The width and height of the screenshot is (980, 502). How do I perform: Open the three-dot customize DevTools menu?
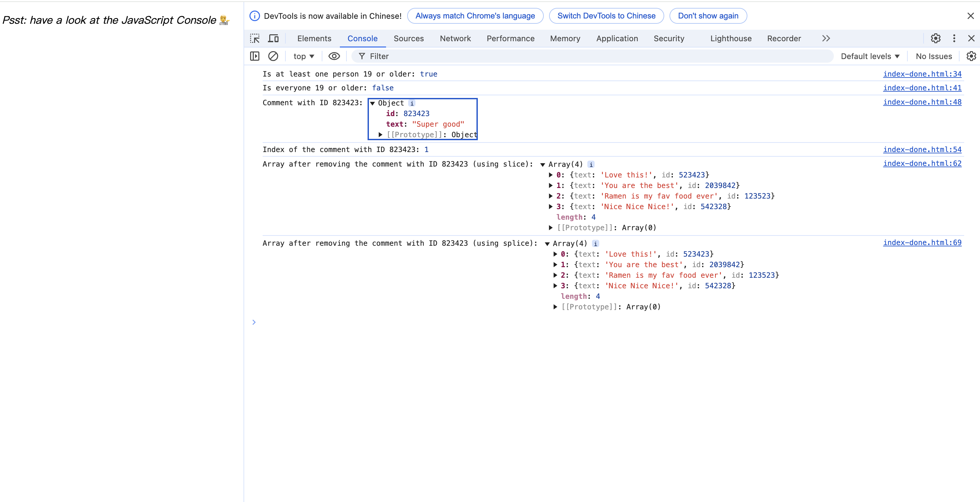[954, 38]
